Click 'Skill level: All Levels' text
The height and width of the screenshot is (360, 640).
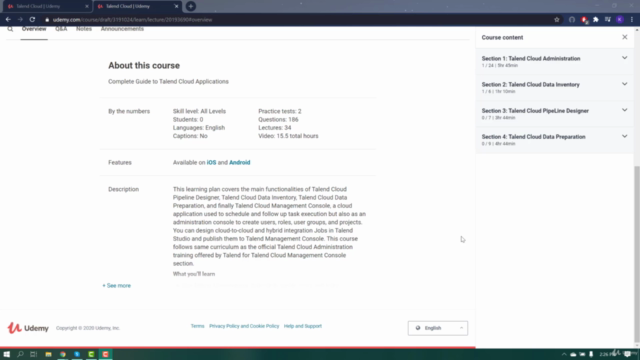199,111
